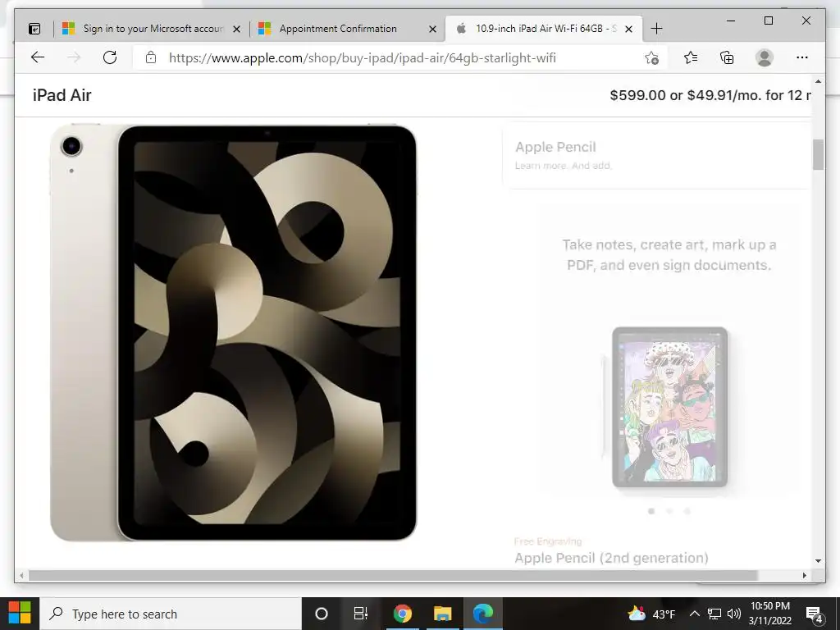The height and width of the screenshot is (630, 840).
Task: Open network status tray icon
Action: pos(714,614)
